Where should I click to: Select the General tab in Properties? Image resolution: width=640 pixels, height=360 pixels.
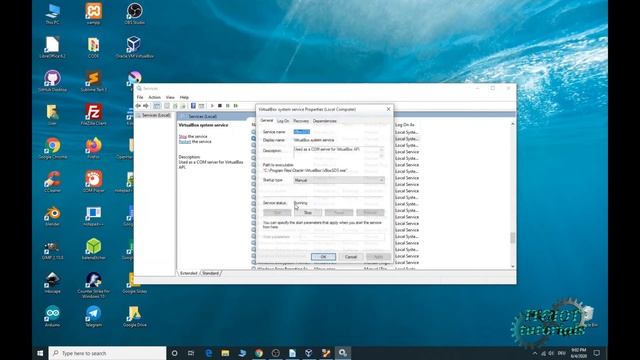[x=267, y=120]
